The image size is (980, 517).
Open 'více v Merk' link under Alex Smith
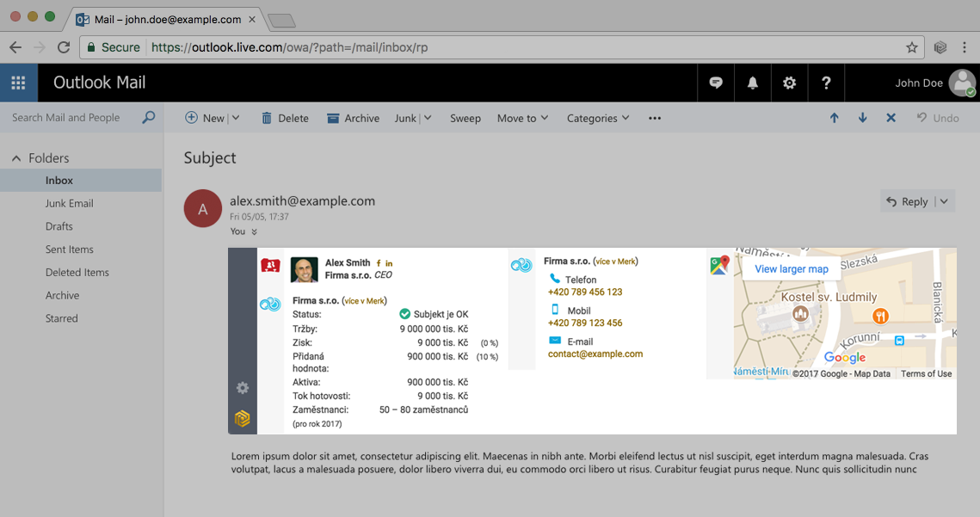tap(364, 301)
